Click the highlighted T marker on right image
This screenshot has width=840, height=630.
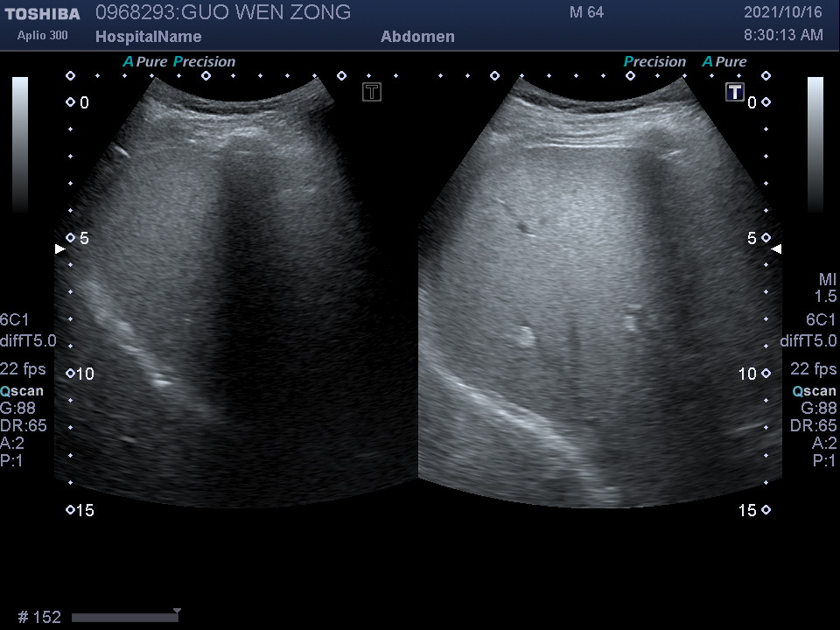735,92
